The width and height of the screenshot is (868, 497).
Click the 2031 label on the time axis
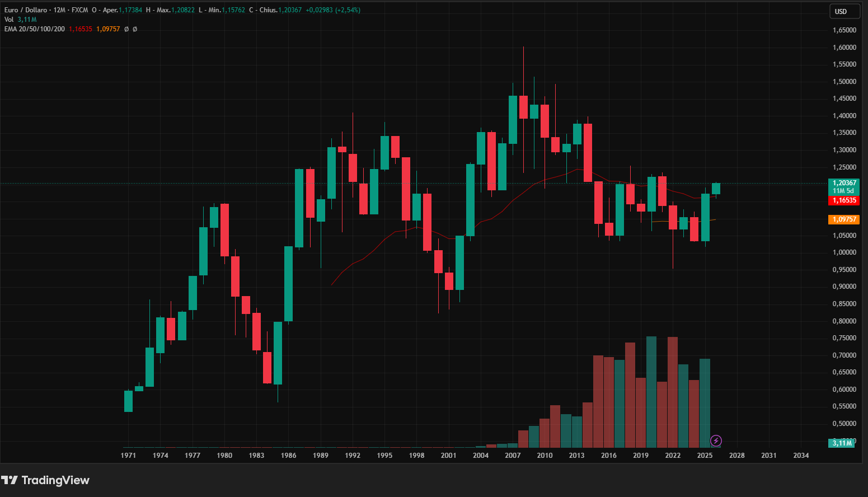coord(769,456)
